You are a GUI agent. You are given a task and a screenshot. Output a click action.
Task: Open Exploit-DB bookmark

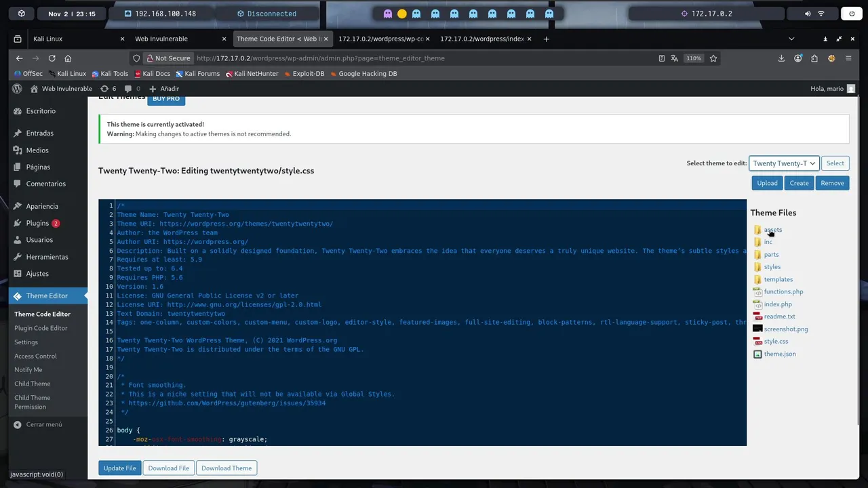click(x=304, y=74)
